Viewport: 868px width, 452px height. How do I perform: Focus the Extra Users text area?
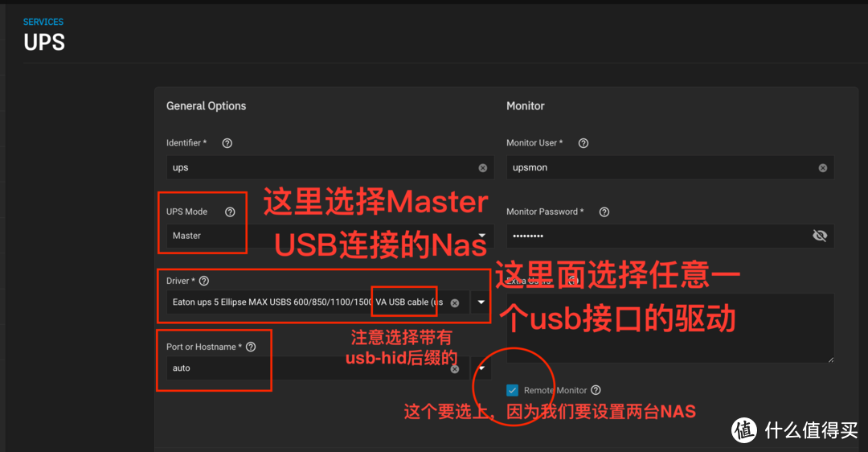pyautogui.click(x=670, y=328)
